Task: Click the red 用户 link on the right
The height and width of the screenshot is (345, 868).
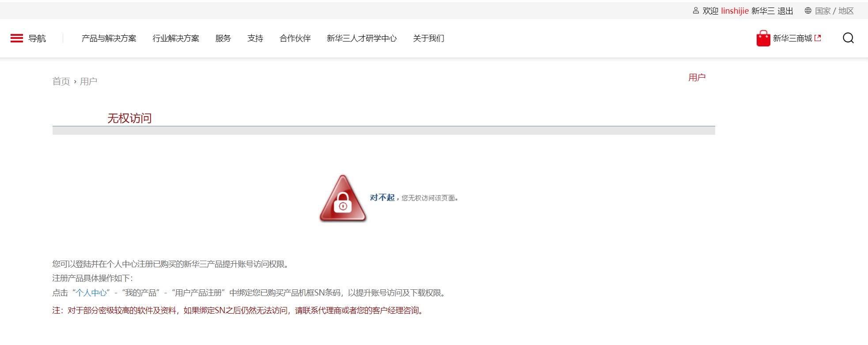Action: (697, 78)
